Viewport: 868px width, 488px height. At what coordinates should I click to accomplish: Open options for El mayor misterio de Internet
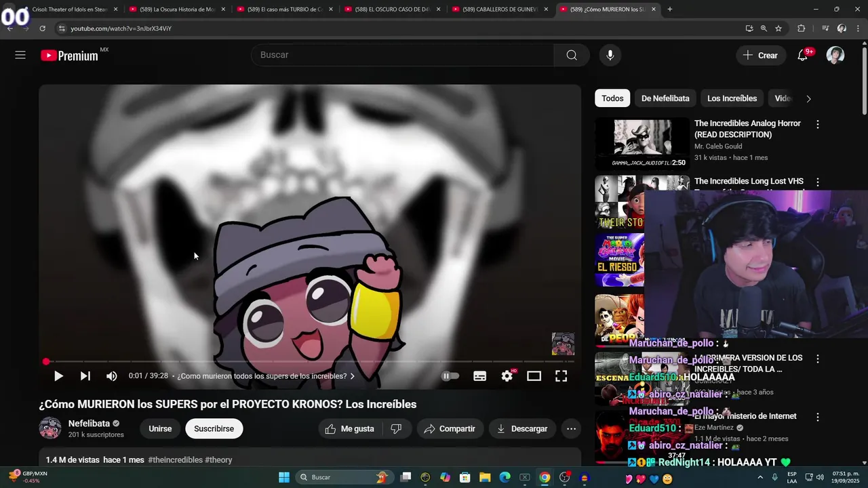(818, 417)
